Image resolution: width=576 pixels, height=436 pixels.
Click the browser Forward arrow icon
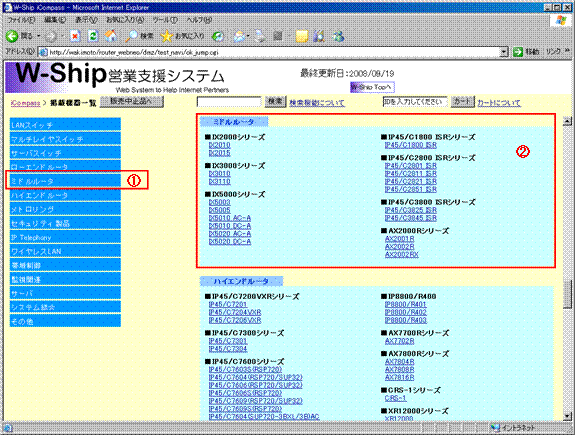[x=51, y=36]
